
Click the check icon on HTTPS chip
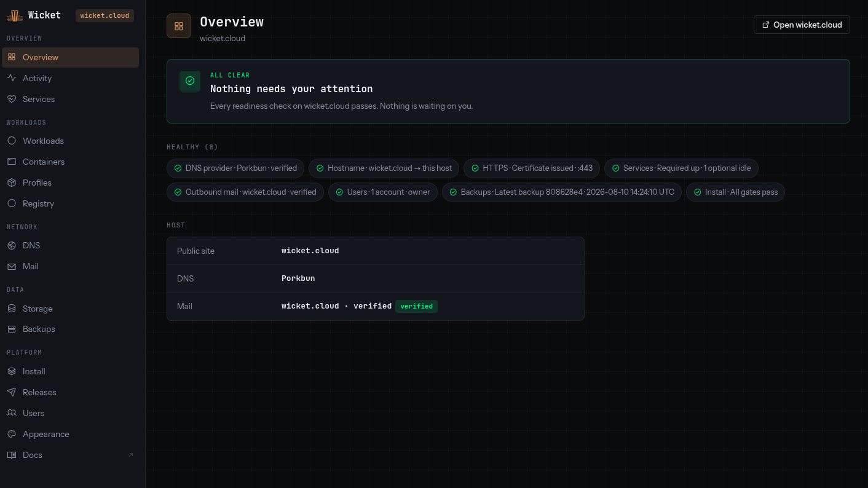point(475,168)
